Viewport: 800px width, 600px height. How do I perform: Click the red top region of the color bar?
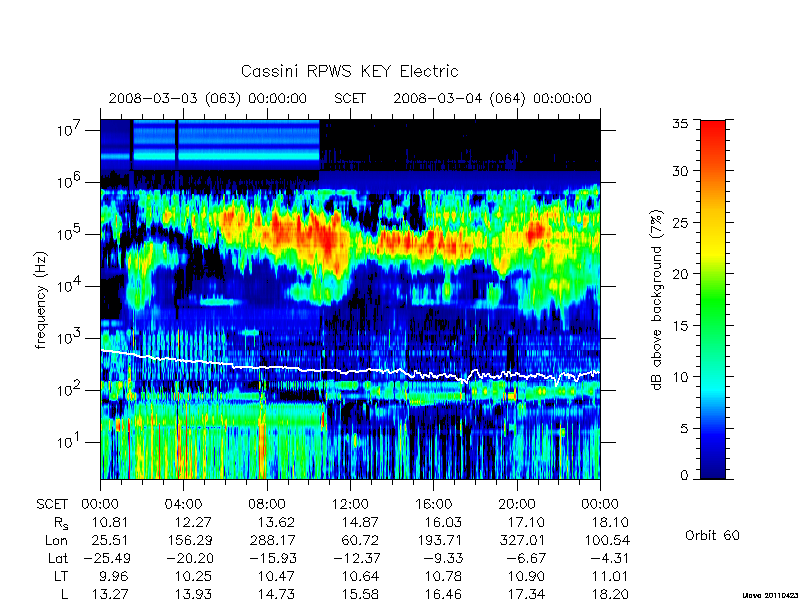click(713, 135)
